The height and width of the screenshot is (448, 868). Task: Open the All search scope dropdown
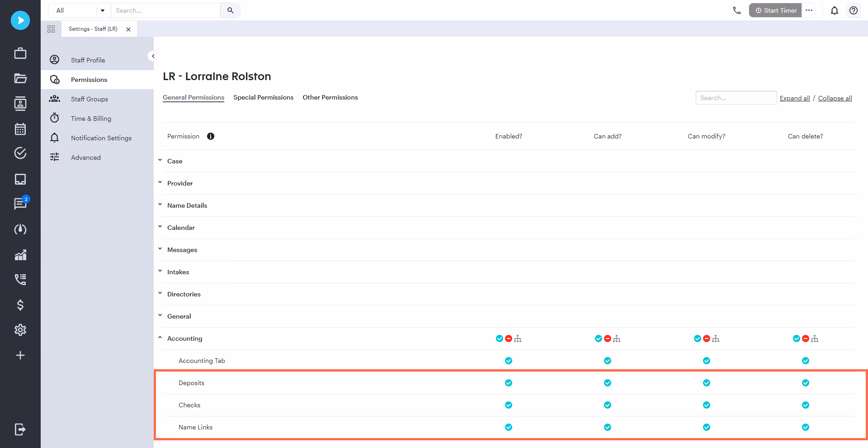[x=80, y=10]
